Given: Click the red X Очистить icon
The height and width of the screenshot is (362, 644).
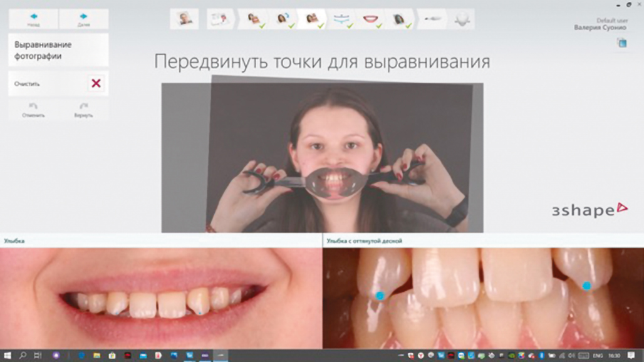Looking at the screenshot, I should tap(96, 83).
